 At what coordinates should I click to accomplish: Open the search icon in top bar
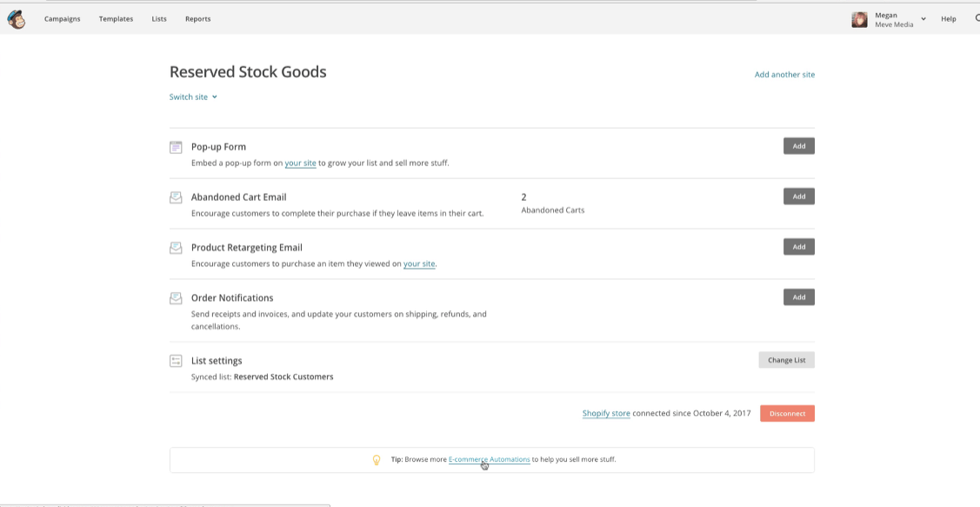(977, 19)
